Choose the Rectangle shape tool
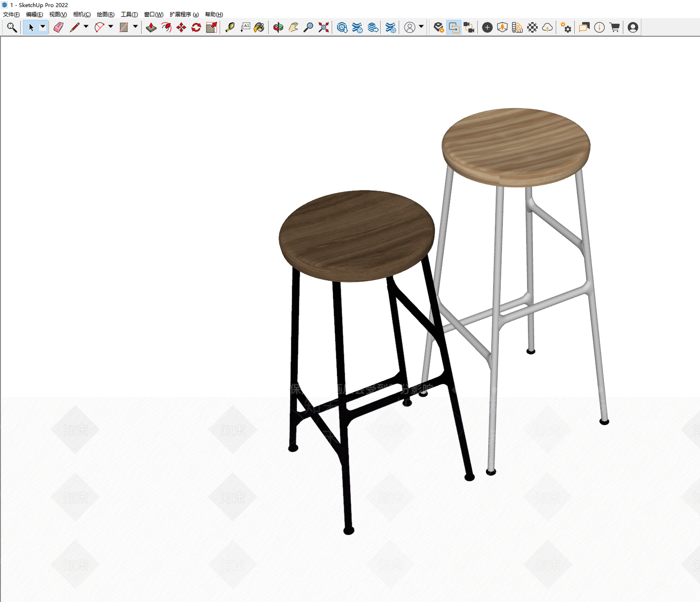Screen dimensions: 700x602 point(124,28)
